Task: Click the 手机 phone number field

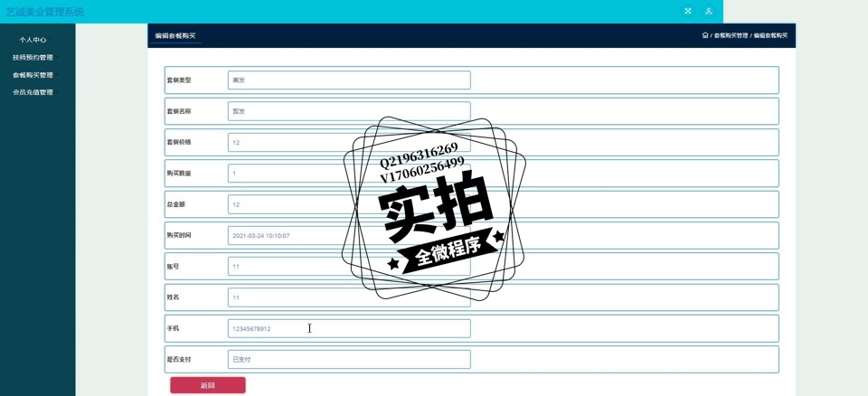Action: (x=349, y=328)
